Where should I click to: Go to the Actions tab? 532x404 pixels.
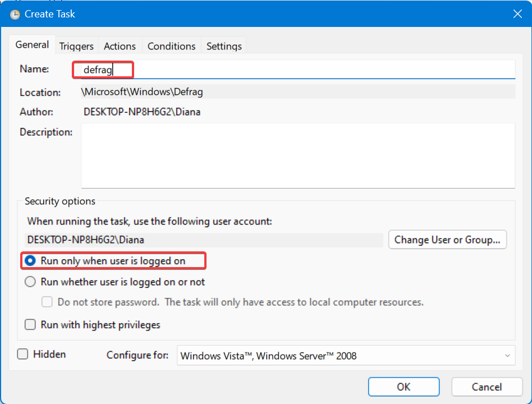pos(120,46)
